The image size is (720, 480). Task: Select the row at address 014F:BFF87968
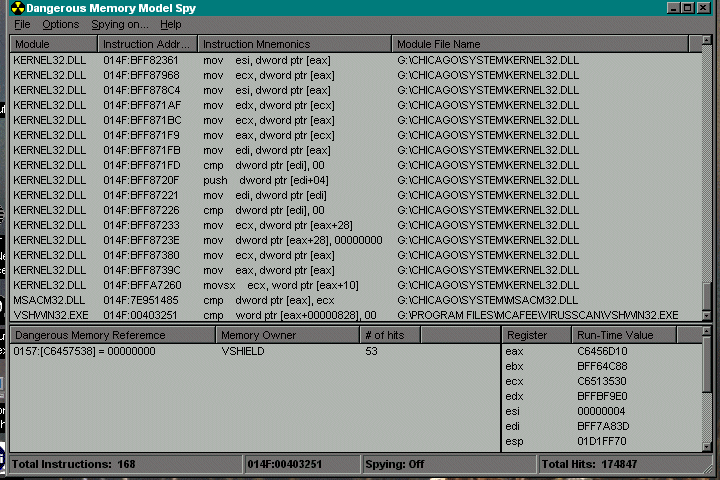tap(356, 75)
